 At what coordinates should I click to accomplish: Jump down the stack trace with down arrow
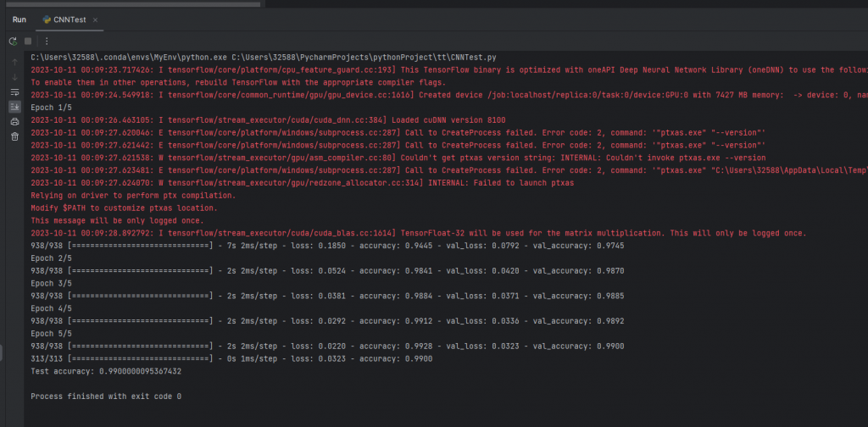[15, 77]
